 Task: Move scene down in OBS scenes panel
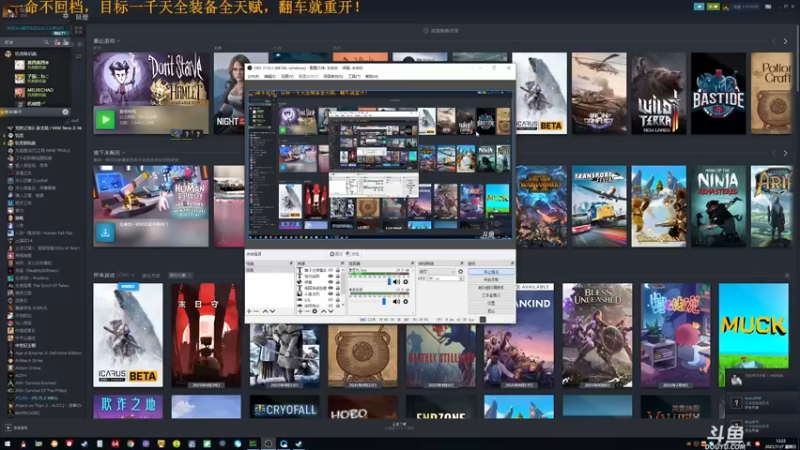pyautogui.click(x=272, y=311)
